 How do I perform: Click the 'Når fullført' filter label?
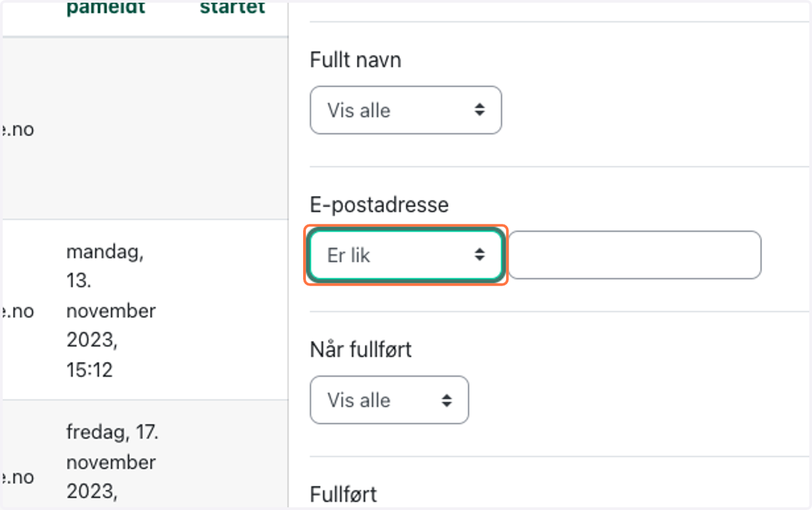tap(361, 350)
